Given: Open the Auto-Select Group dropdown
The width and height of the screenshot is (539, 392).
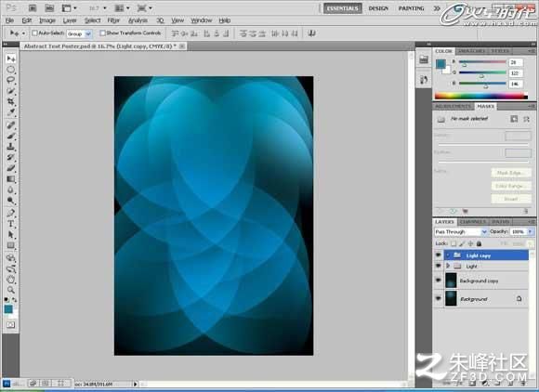Looking at the screenshot, I should (79, 33).
